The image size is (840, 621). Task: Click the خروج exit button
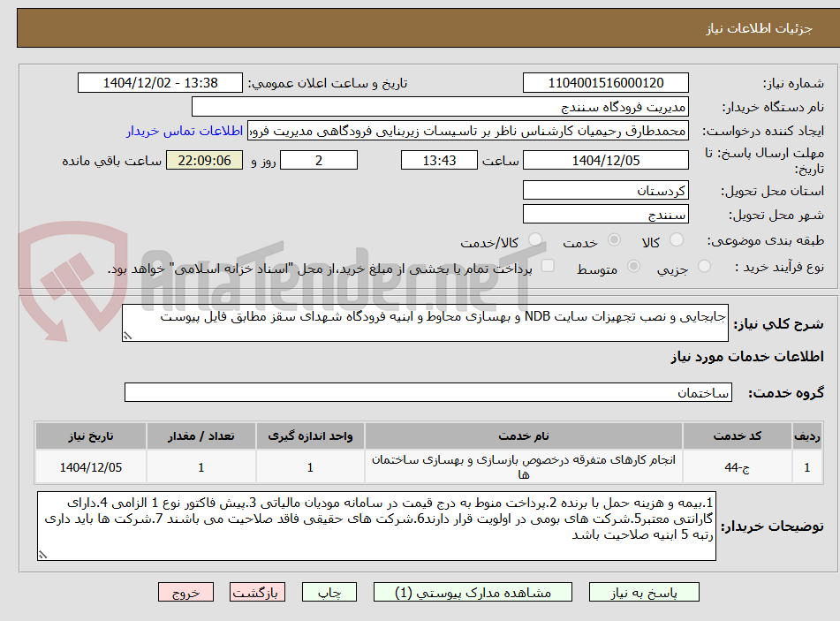(x=185, y=593)
